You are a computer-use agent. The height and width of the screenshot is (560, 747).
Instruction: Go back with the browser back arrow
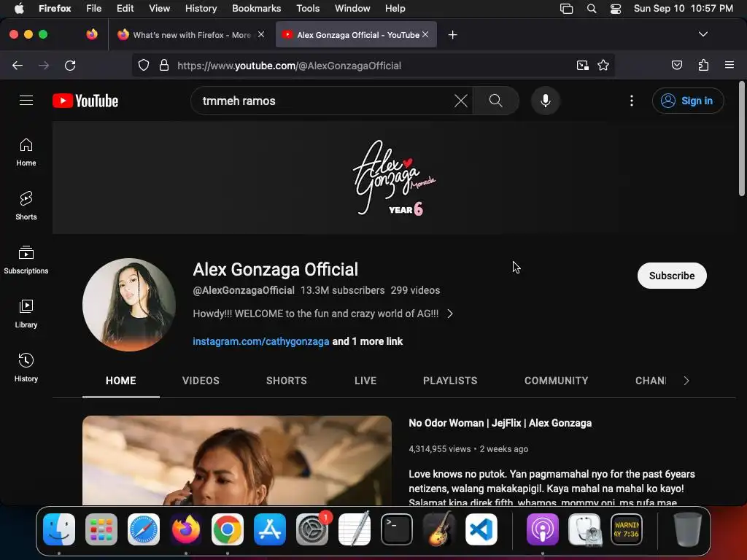click(x=18, y=65)
